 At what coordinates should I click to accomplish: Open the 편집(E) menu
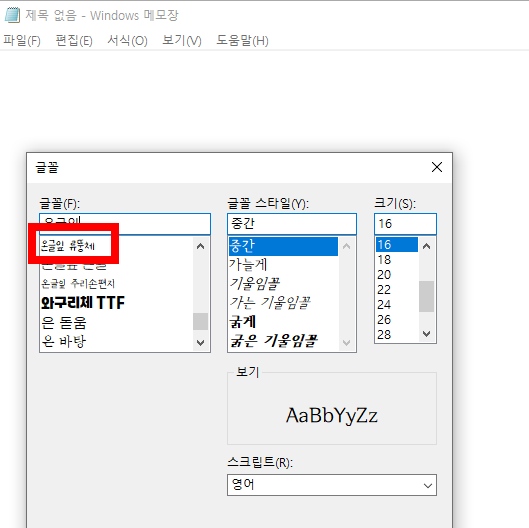[x=74, y=40]
